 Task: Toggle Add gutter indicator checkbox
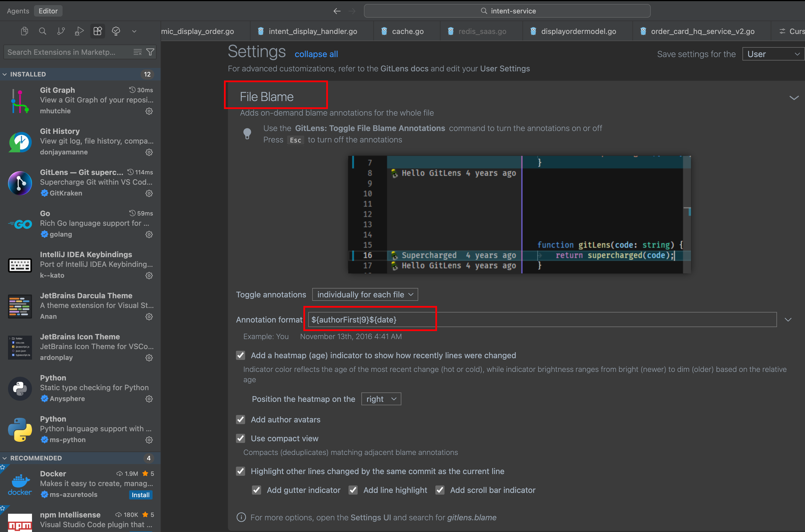(257, 490)
